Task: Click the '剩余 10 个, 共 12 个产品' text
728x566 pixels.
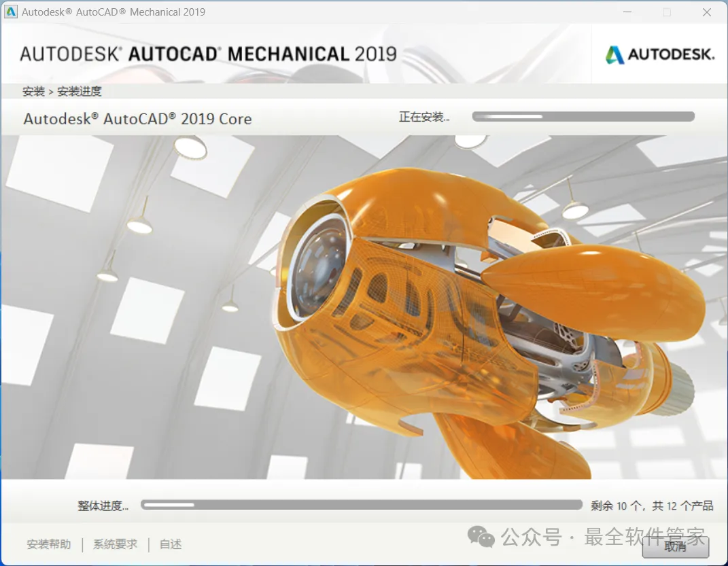Action: [652, 506]
